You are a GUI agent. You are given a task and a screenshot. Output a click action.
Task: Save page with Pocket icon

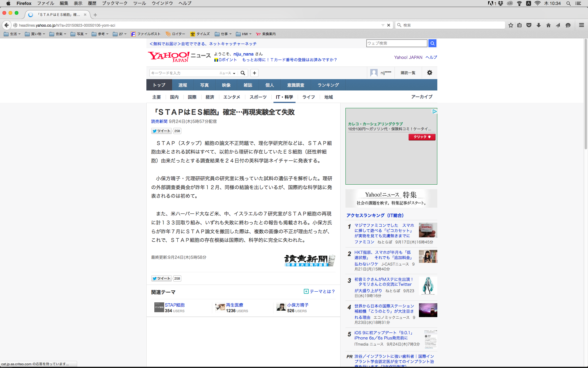pos(529,25)
